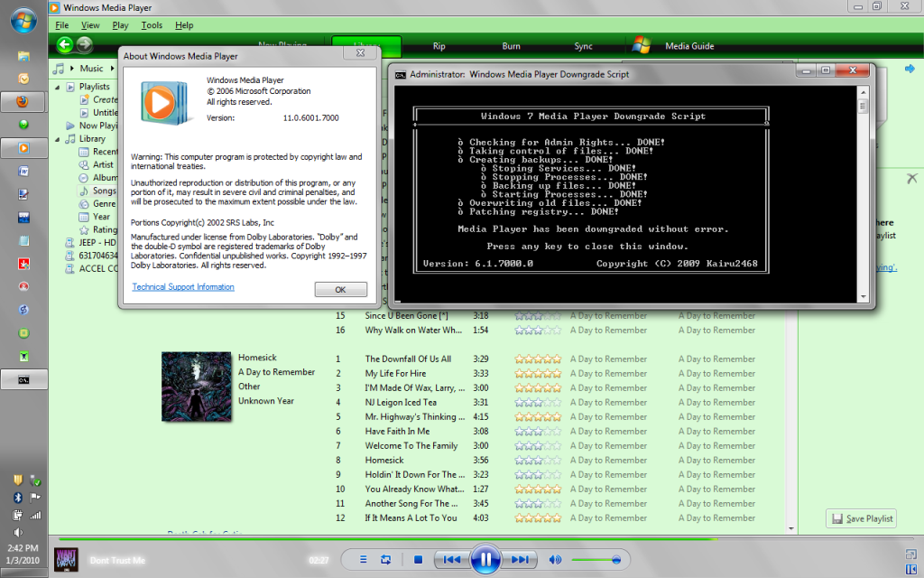The width and height of the screenshot is (924, 578).
Task: Open the Play menu
Action: coord(120,25)
